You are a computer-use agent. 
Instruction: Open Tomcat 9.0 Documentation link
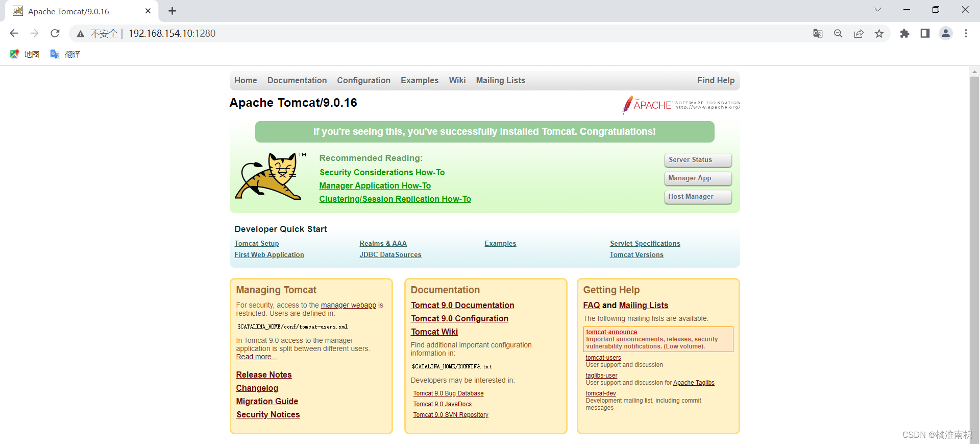462,305
